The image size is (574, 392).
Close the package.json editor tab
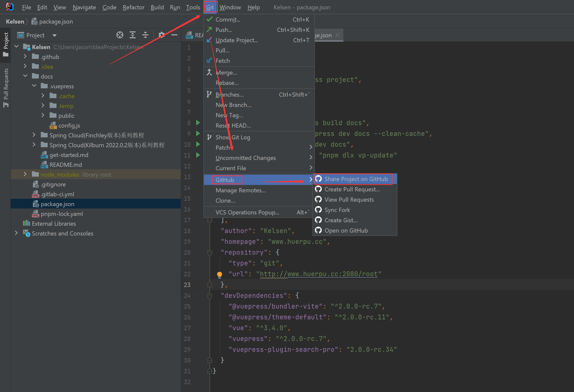point(337,35)
